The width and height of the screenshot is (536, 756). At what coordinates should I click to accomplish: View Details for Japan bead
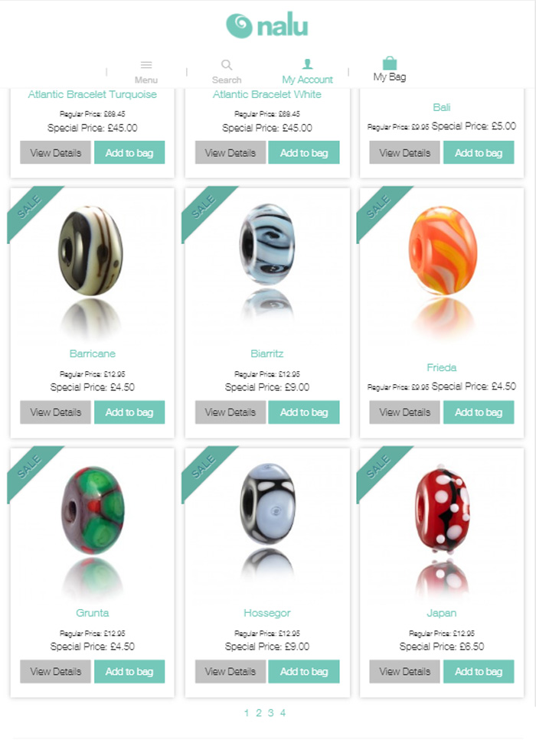[405, 672]
